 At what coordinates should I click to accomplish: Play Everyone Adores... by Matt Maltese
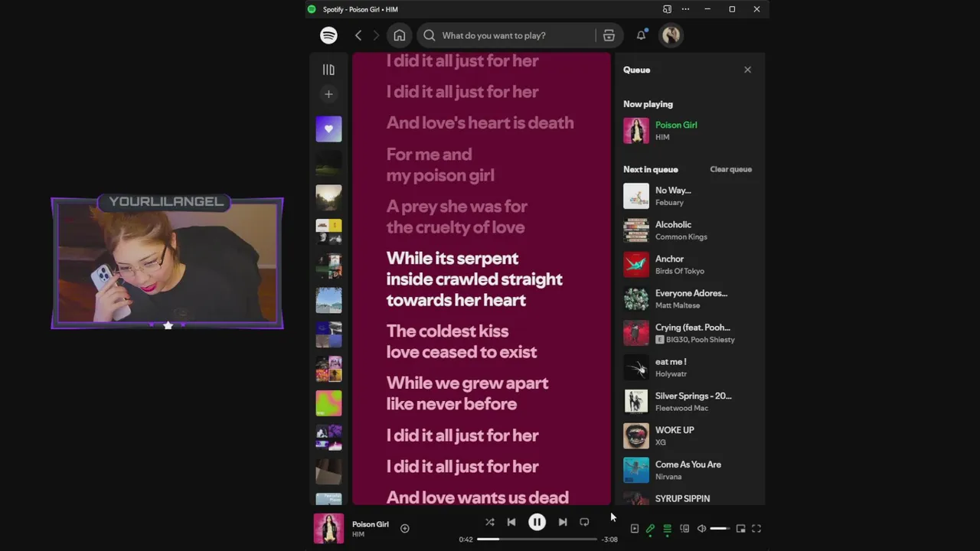(x=688, y=299)
